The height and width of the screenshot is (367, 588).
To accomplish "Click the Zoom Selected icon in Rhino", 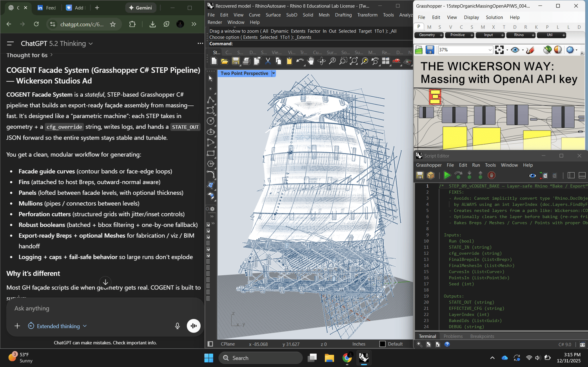I will coord(365,61).
